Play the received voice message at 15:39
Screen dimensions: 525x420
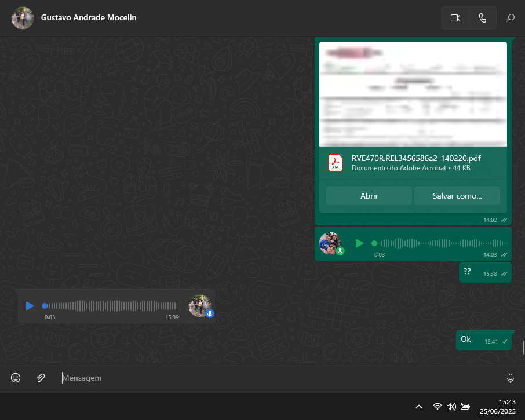point(30,305)
